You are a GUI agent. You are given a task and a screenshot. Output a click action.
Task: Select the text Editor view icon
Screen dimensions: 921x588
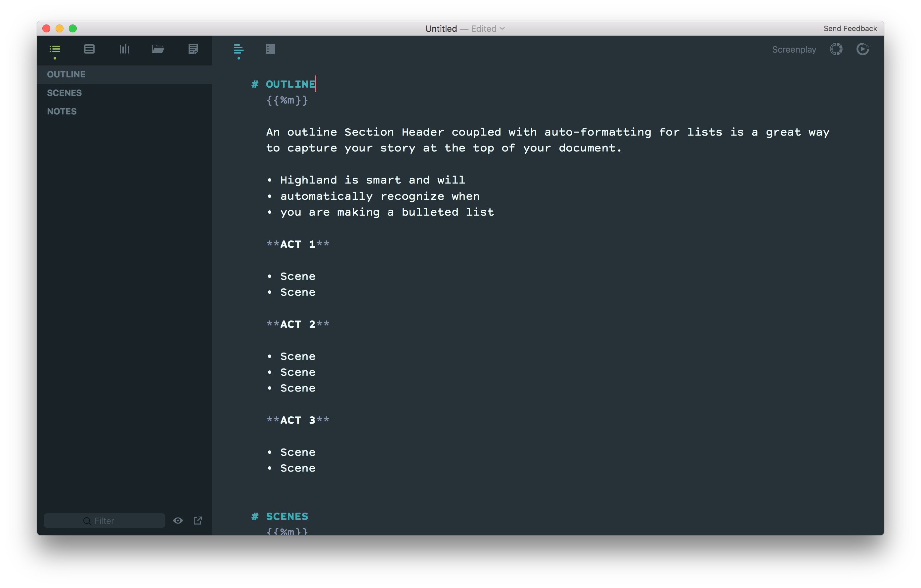pos(238,49)
